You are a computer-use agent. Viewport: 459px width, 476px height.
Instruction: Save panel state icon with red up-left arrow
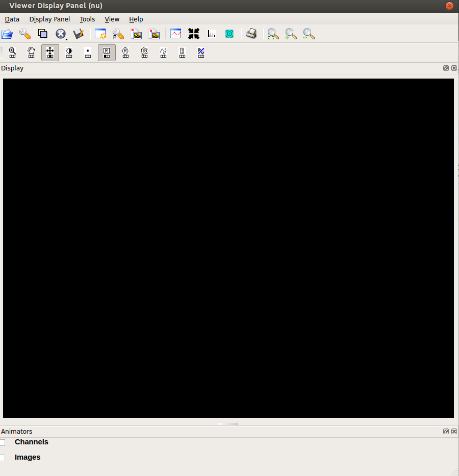(136, 34)
